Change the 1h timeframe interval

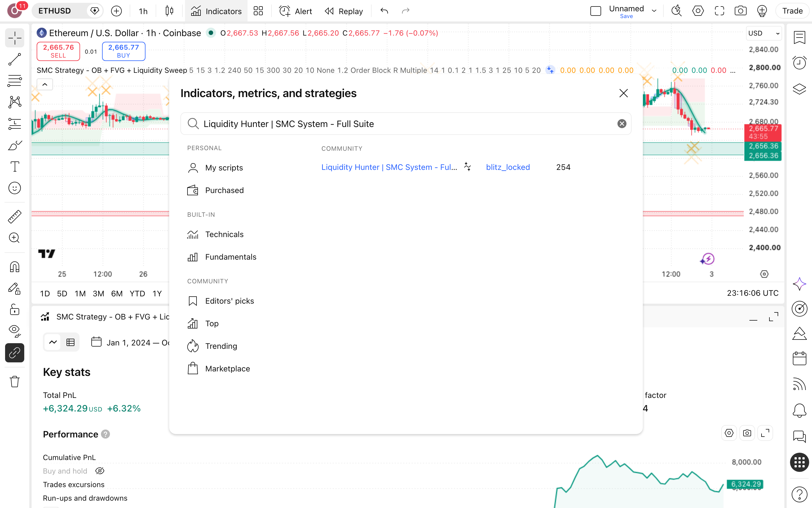(x=143, y=11)
